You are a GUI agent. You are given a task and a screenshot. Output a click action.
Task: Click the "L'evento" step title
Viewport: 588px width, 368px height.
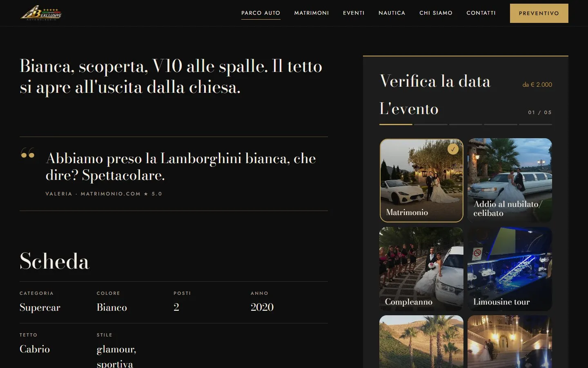409,109
